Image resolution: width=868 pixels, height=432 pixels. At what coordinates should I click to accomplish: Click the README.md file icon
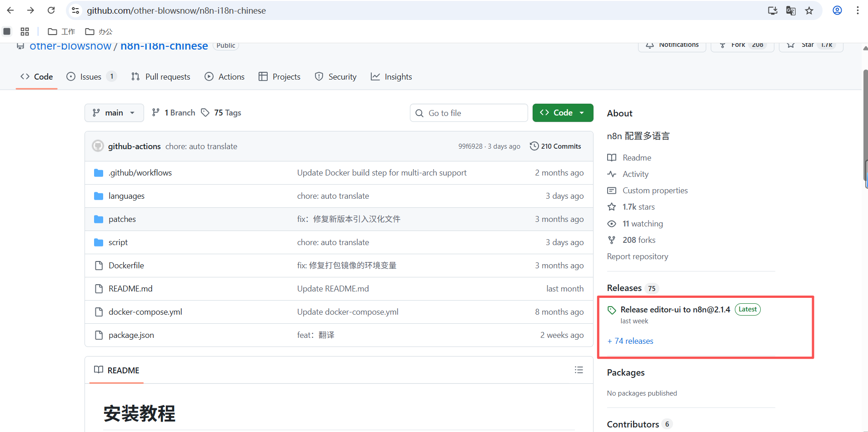tap(99, 289)
